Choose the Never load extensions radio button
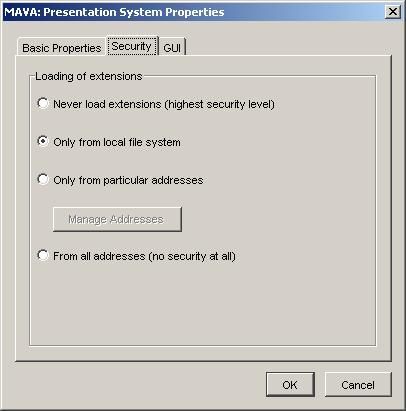The width and height of the screenshot is (406, 411). (43, 103)
